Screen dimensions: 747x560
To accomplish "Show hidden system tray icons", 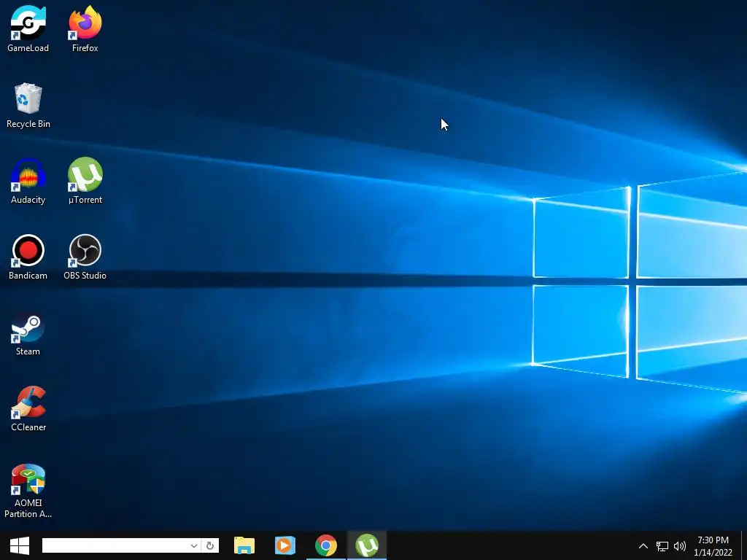I will 643,545.
